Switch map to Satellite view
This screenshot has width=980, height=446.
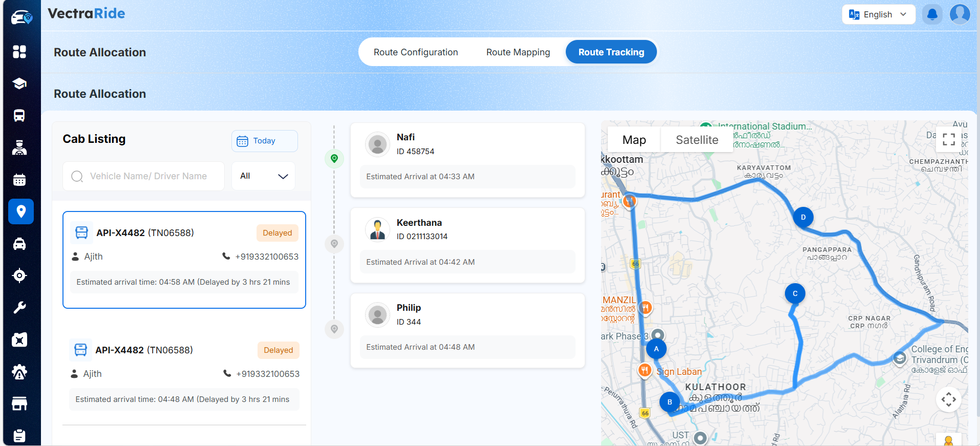pyautogui.click(x=697, y=140)
